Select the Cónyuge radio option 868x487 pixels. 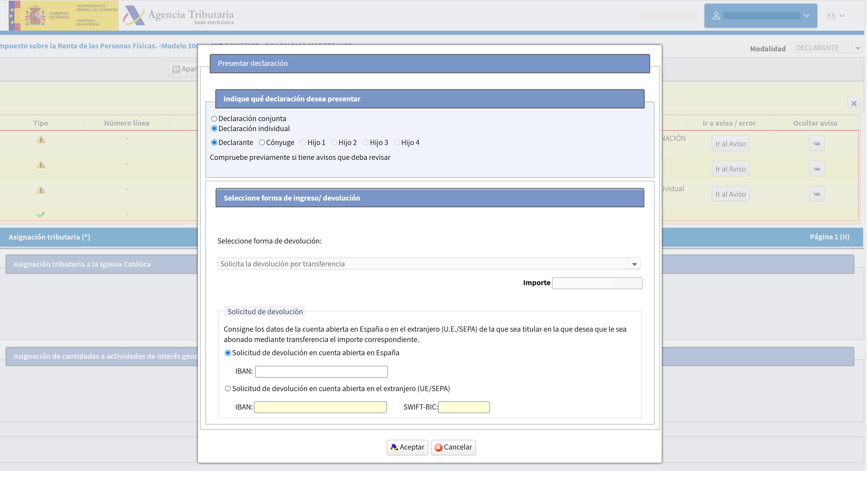[x=262, y=142]
